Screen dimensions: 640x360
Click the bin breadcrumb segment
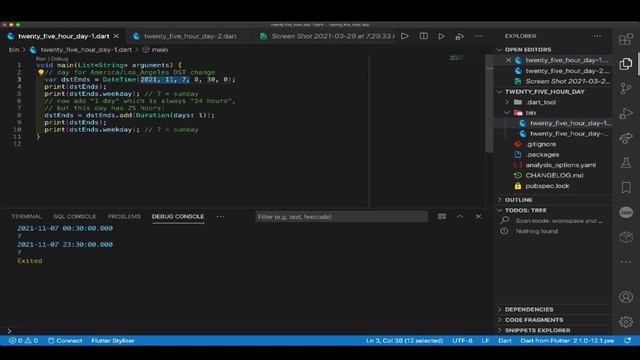(14, 50)
